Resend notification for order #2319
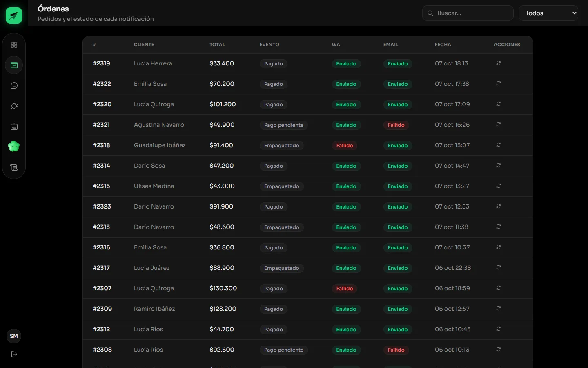Image resolution: width=588 pixels, height=368 pixels. point(499,63)
